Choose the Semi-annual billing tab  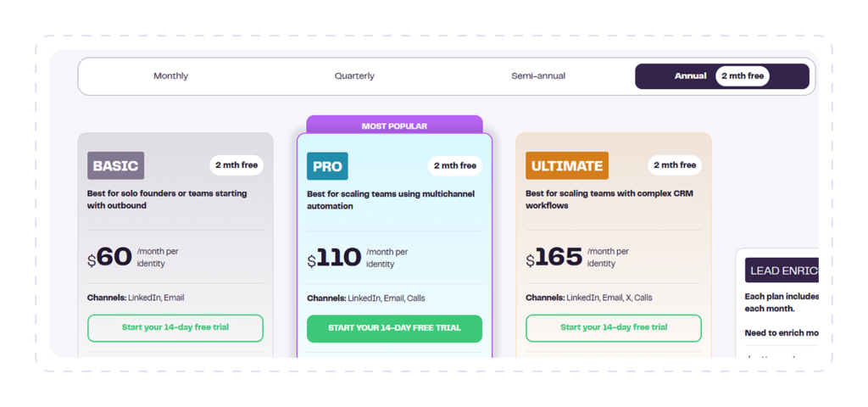coord(538,75)
